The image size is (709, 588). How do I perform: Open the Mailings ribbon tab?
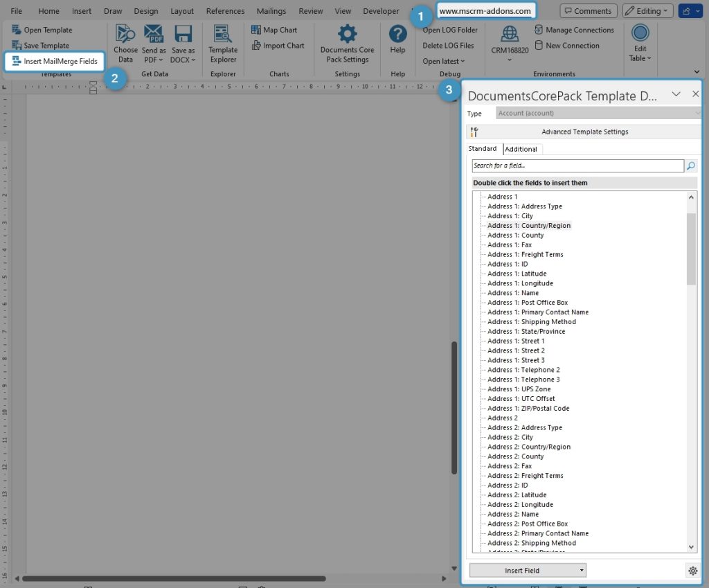coord(271,10)
